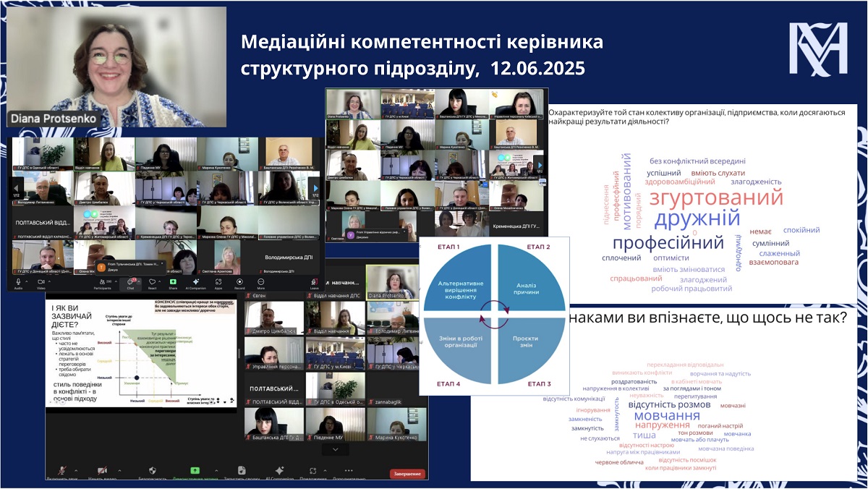Click down chevron below bottom Zoom gallery tiles
The image size is (868, 489).
(x=334, y=449)
